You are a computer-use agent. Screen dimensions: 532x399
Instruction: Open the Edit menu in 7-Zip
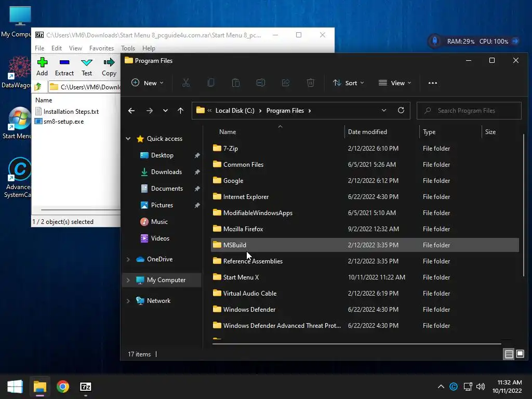point(56,48)
